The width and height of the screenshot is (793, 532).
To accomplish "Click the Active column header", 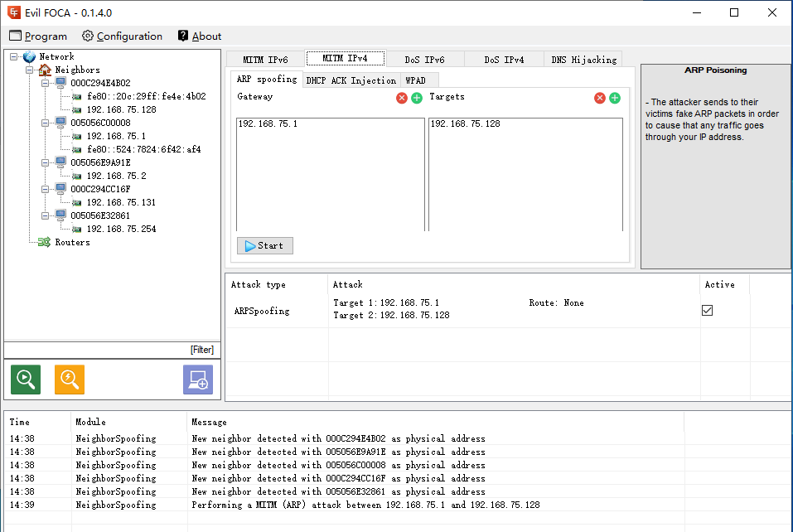I will tap(724, 284).
